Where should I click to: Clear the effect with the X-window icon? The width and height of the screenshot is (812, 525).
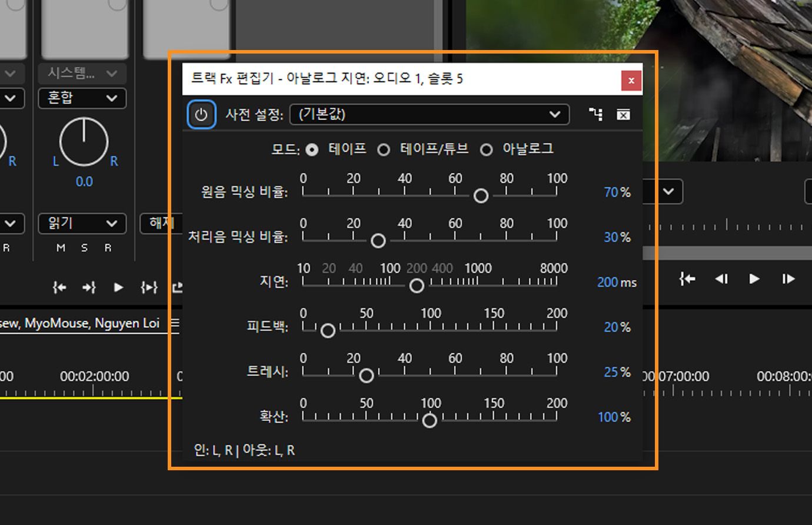point(623,114)
